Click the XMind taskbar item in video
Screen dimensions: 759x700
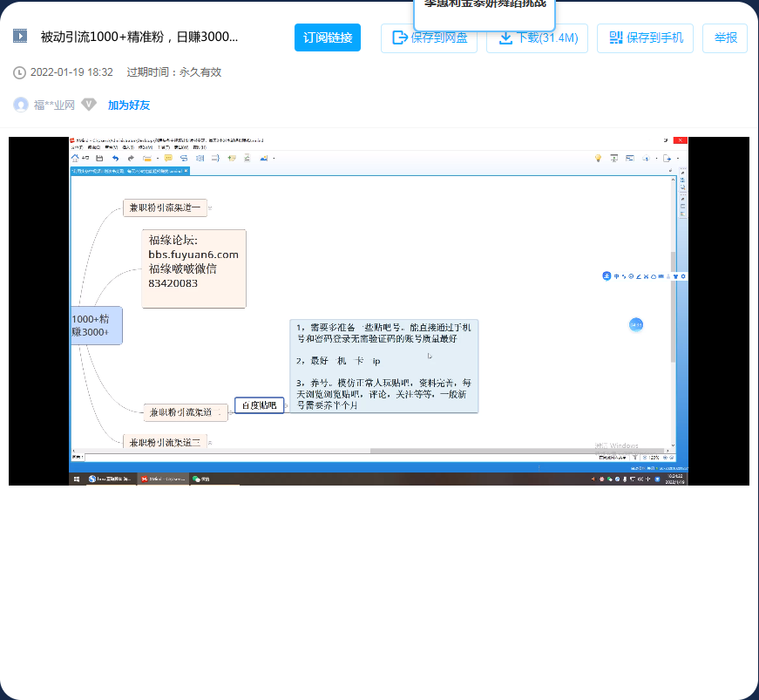click(163, 479)
